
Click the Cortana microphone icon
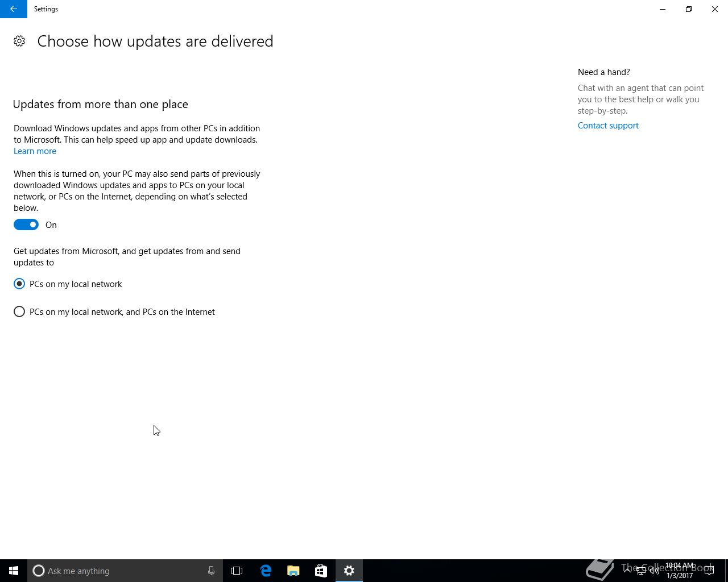(211, 571)
